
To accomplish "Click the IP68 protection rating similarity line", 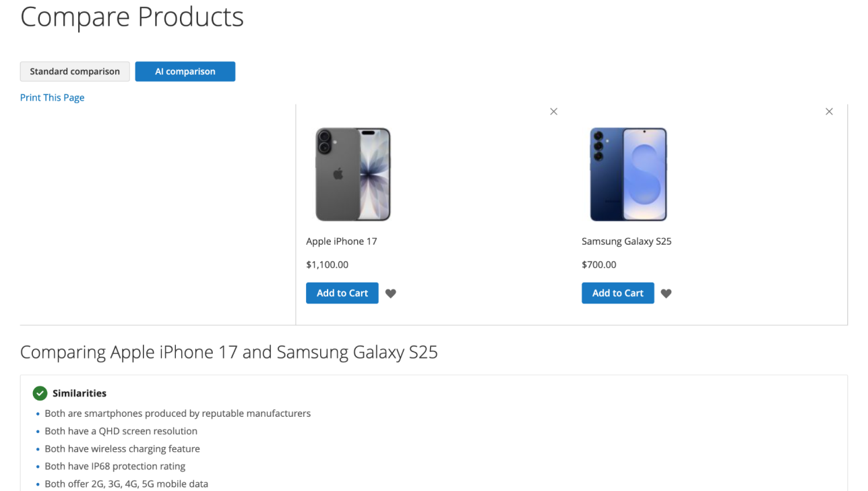I will point(115,466).
